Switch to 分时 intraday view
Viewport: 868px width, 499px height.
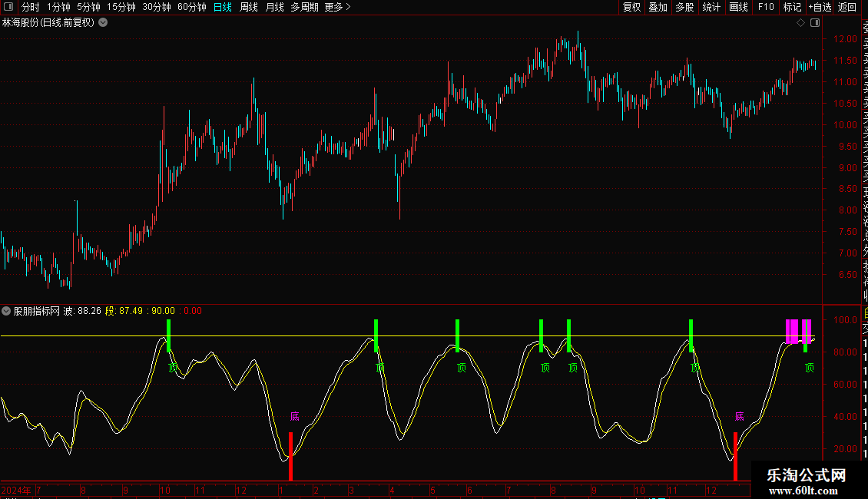(30, 7)
